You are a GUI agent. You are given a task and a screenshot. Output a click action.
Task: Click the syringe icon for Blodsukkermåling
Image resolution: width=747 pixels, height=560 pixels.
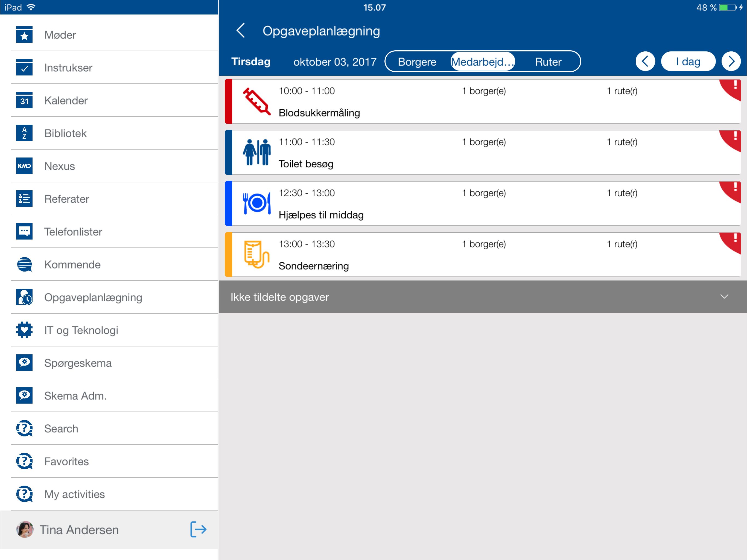(x=257, y=101)
